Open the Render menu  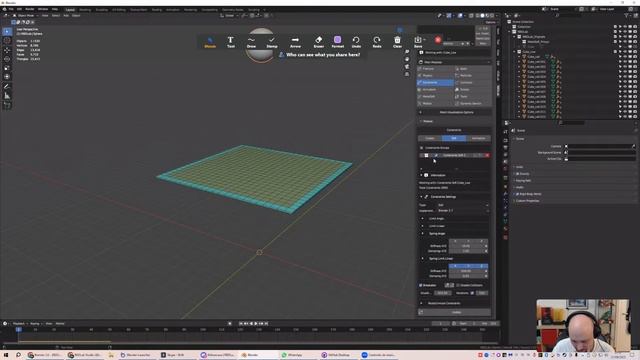(30, 9)
